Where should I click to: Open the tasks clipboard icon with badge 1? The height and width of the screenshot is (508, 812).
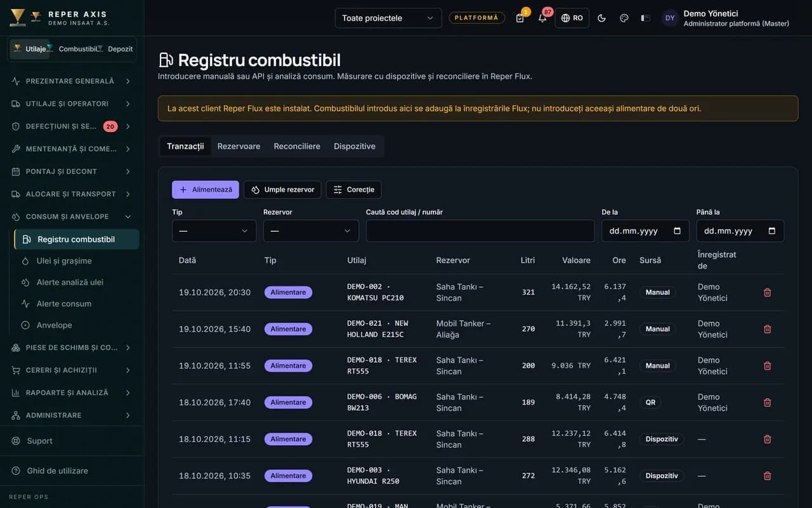(x=520, y=18)
